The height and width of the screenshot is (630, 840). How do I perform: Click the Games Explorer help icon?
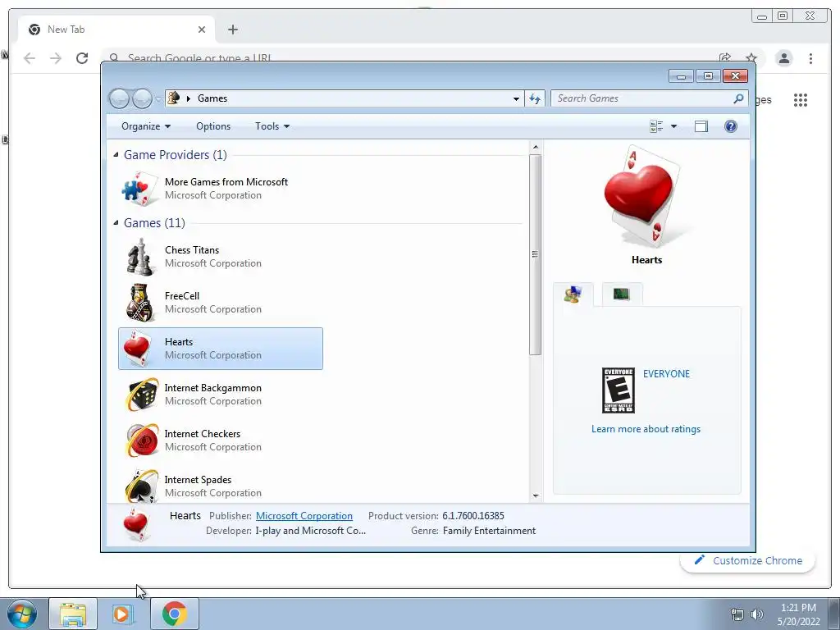click(730, 126)
